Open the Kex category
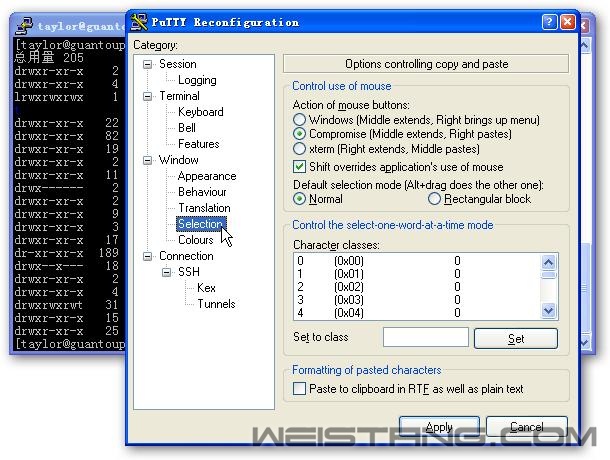The height and width of the screenshot is (460, 610). 206,288
